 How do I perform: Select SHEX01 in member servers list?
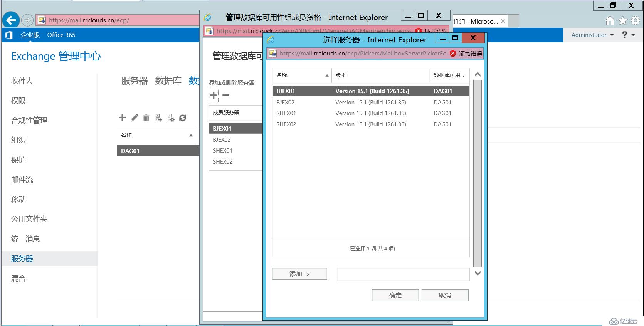pos(235,151)
